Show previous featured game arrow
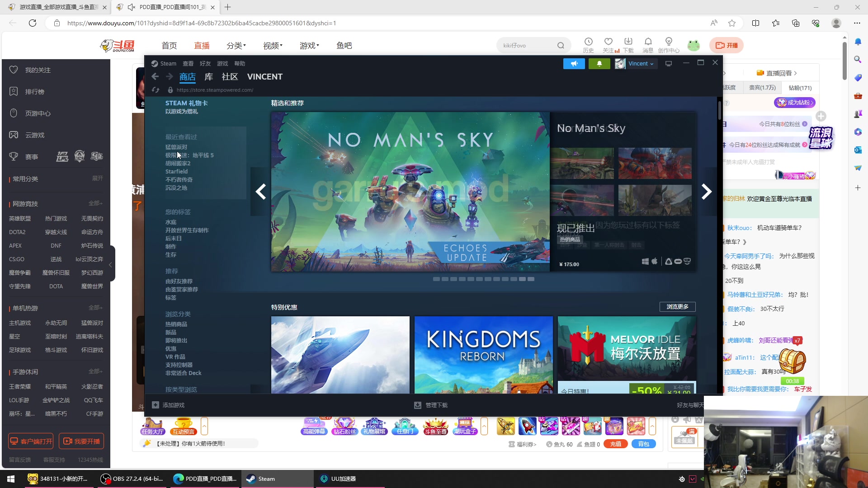Viewport: 868px width, 488px height. tap(260, 192)
